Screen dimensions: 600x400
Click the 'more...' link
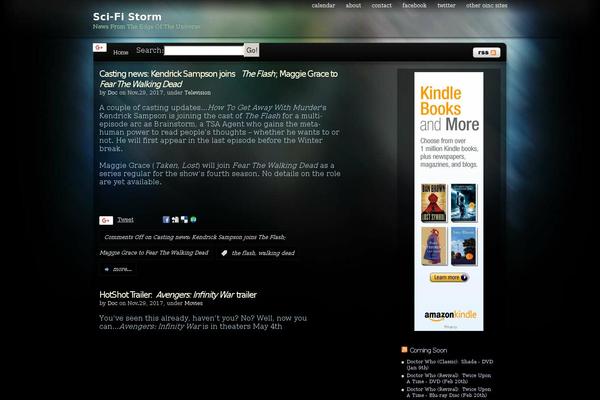122,269
